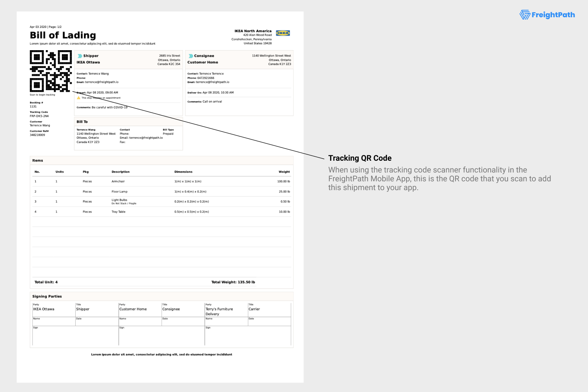Click the 10.00 lb weight cell
This screenshot has height=392, width=588.
[x=284, y=212]
